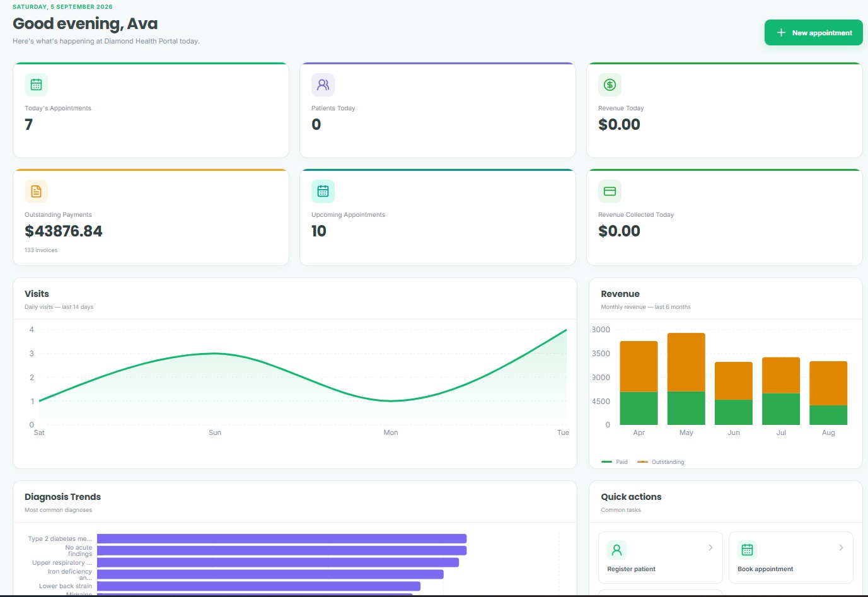
Task: Click the orange outstanding segment of the Jun bar
Action: click(734, 381)
